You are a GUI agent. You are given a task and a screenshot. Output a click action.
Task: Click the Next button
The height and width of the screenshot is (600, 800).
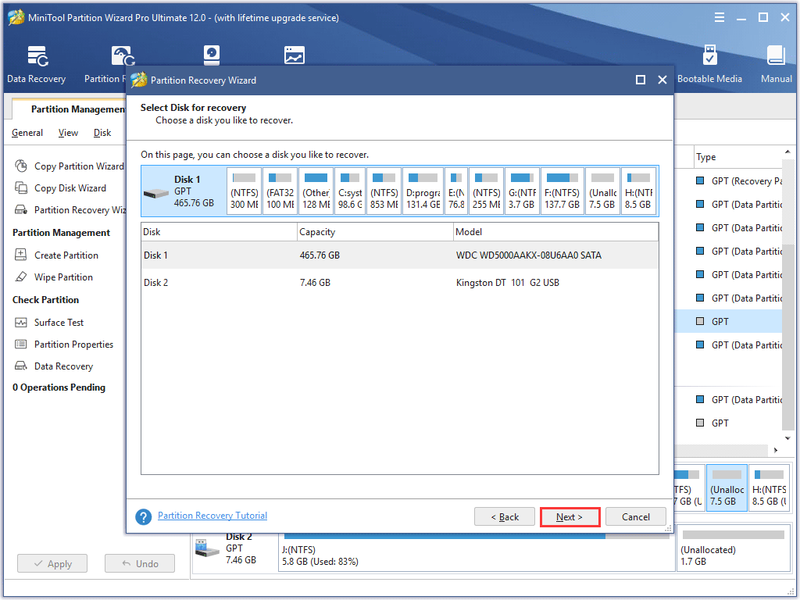tap(569, 517)
